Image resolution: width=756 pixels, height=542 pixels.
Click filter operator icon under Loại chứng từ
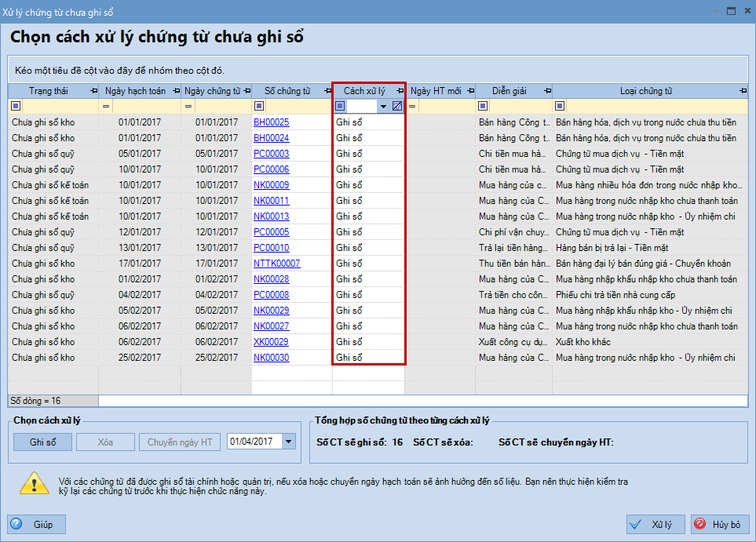tap(560, 106)
